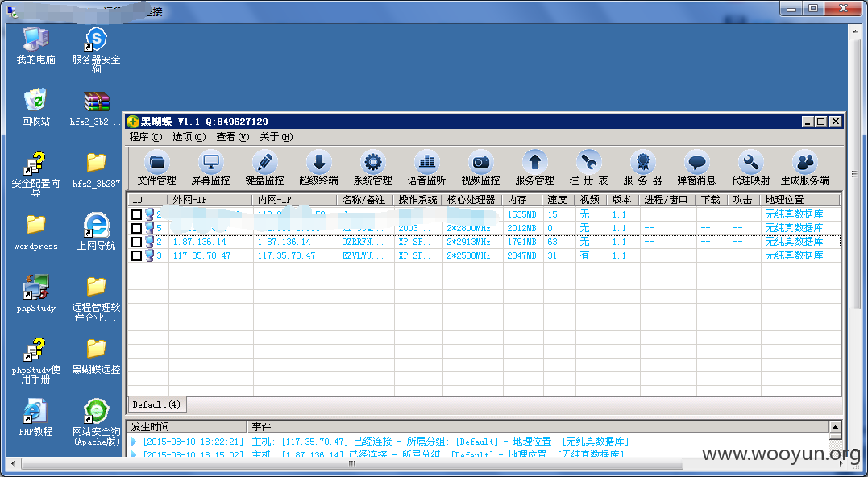The width and height of the screenshot is (868, 477).
Task: Open the 文件管理 file manager tool
Action: pyautogui.click(x=156, y=168)
